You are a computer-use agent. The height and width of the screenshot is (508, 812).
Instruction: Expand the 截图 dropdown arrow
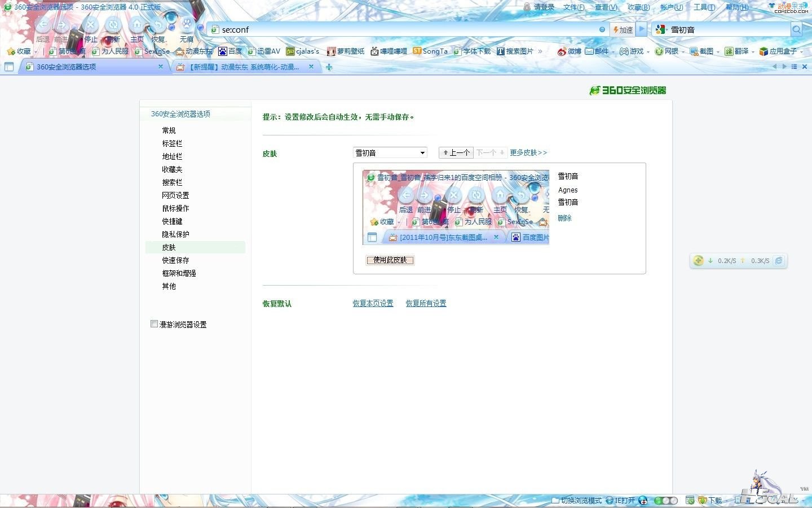[x=718, y=52]
